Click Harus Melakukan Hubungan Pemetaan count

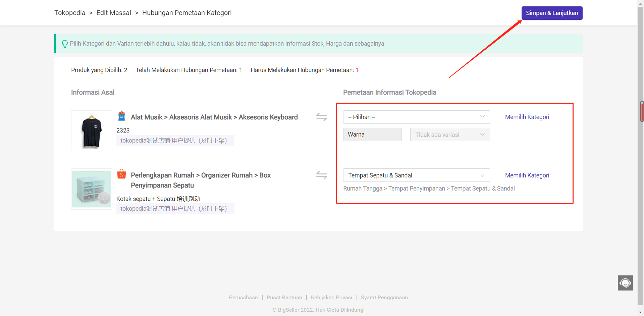[305, 70]
